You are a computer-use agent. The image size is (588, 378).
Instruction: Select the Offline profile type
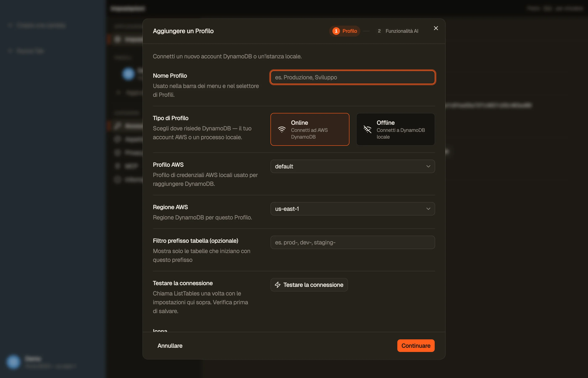click(x=395, y=129)
